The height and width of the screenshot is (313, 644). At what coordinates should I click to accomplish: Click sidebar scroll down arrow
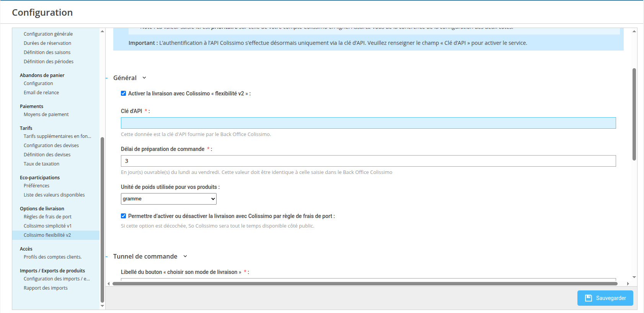pos(102,306)
